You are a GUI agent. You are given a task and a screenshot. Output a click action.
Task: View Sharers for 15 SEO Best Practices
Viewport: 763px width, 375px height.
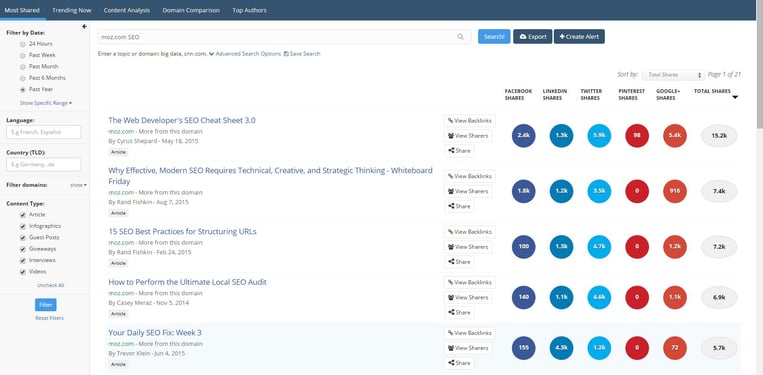pyautogui.click(x=468, y=247)
